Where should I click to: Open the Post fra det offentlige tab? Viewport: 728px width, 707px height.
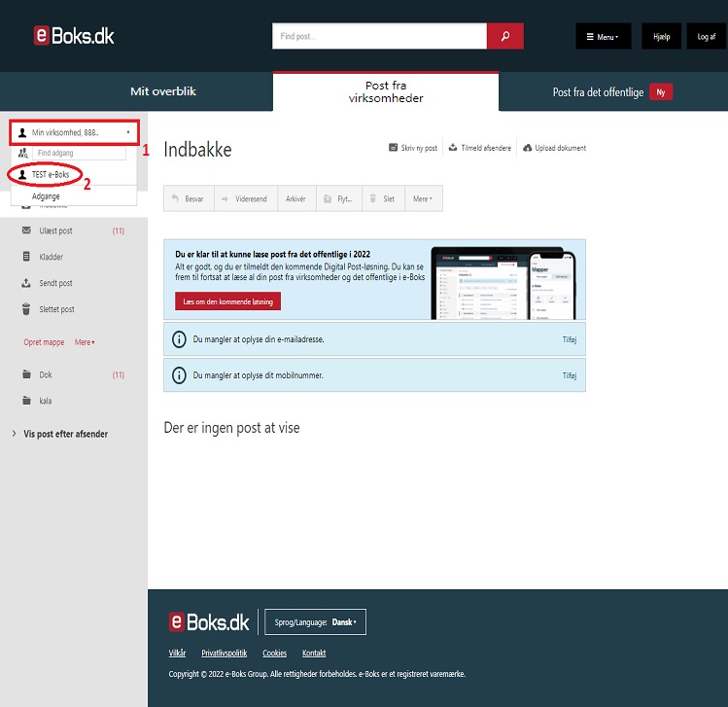click(598, 92)
